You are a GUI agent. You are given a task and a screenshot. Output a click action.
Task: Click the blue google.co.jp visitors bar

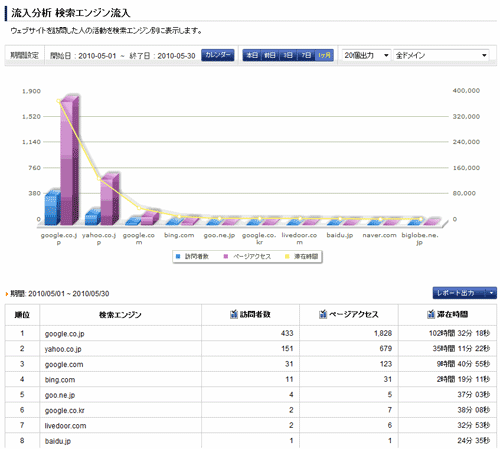pos(52,208)
